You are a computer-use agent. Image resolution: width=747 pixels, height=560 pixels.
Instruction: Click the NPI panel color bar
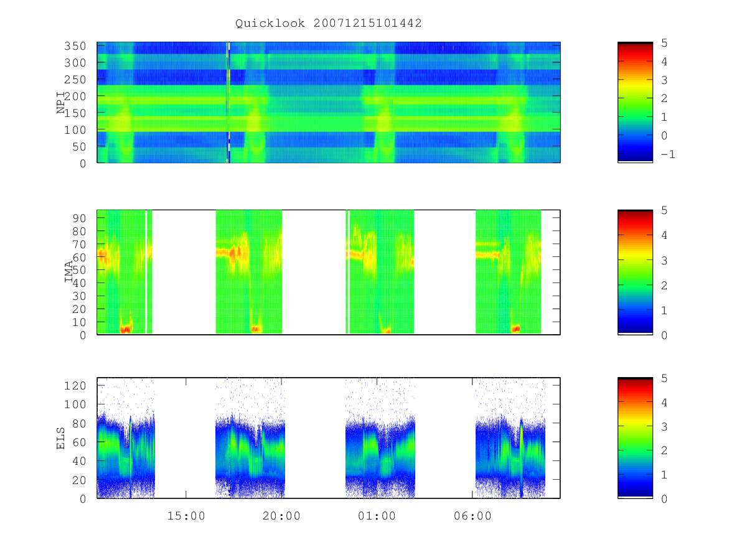[x=635, y=103]
